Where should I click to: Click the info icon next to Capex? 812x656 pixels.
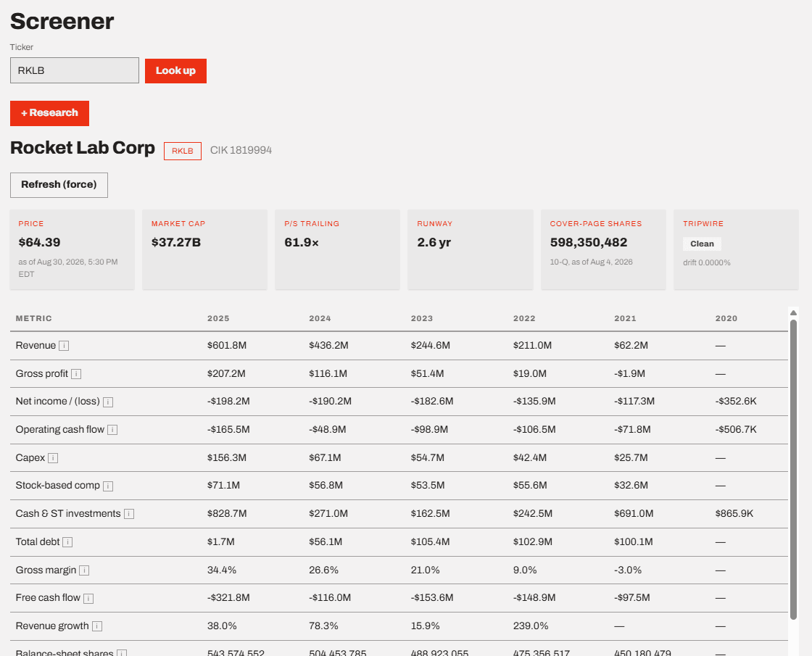(53, 458)
